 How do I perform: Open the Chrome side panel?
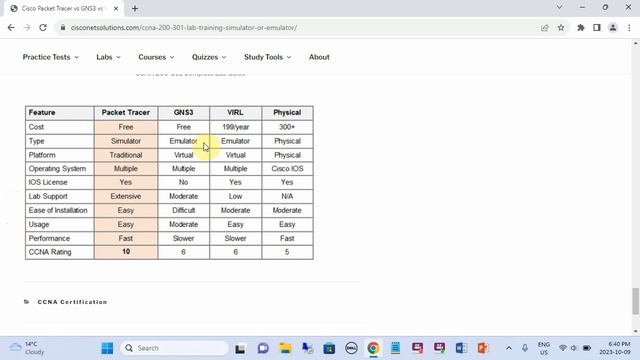coord(597,28)
